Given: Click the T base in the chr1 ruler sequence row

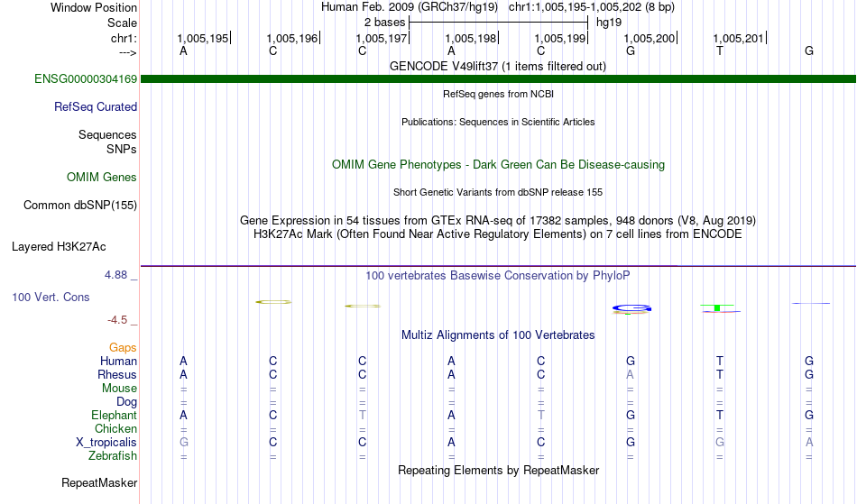Looking at the screenshot, I should 720,51.
